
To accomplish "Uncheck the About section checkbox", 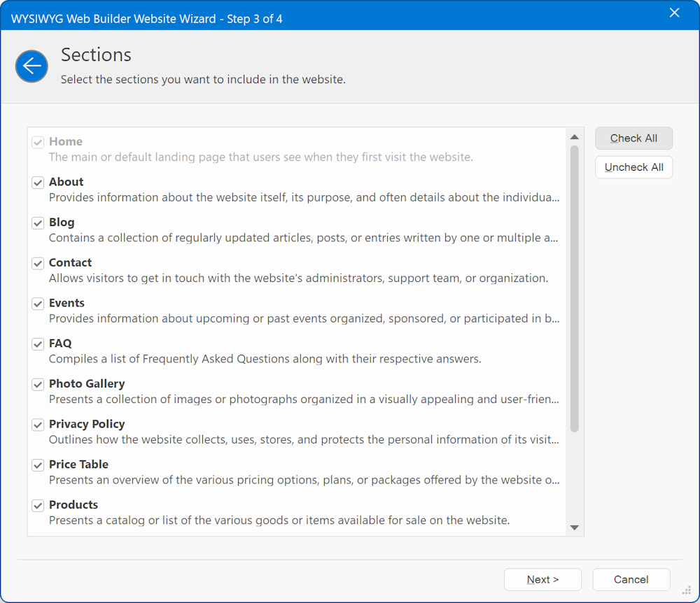I will [38, 183].
